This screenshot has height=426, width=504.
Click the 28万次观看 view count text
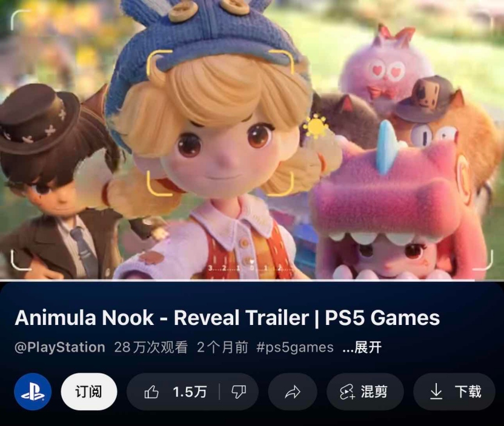[151, 347]
